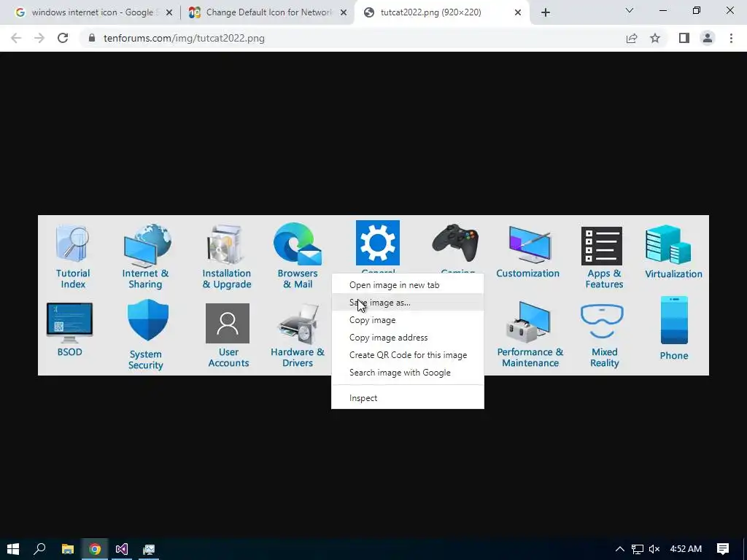Open the notification action center

tap(723, 549)
